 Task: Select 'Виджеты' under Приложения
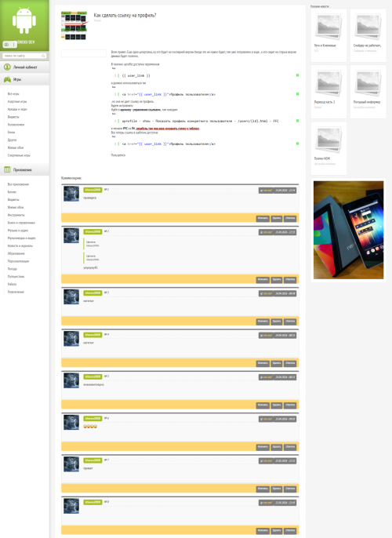[x=13, y=200]
